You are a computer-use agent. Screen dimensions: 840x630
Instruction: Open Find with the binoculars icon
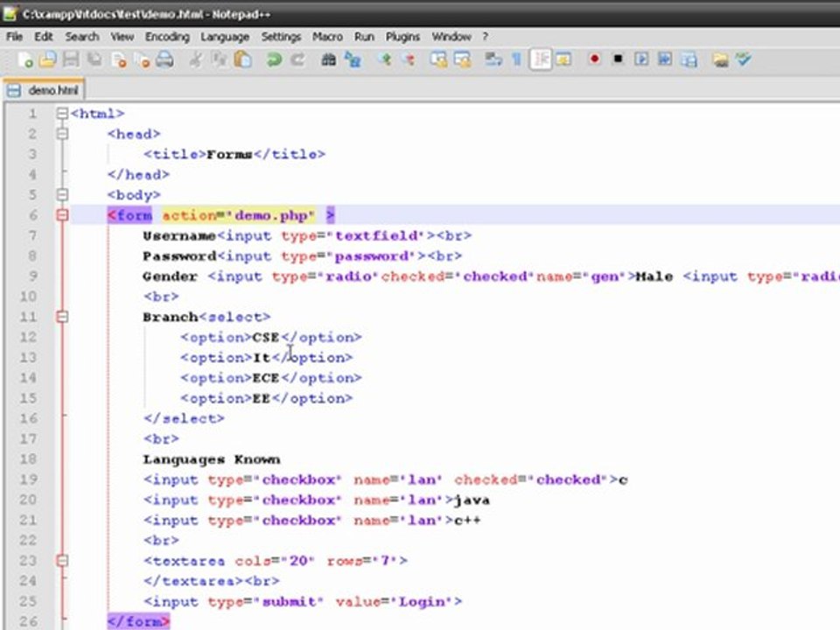pyautogui.click(x=328, y=59)
